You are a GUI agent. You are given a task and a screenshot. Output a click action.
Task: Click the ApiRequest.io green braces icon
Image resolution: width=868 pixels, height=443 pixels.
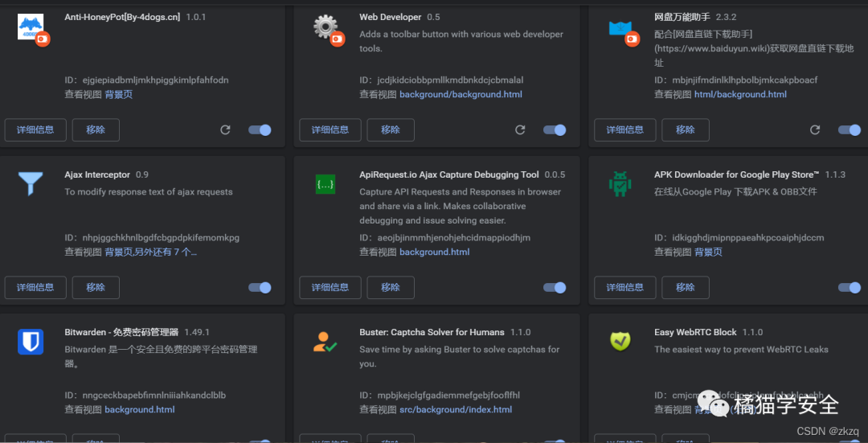[x=325, y=184]
